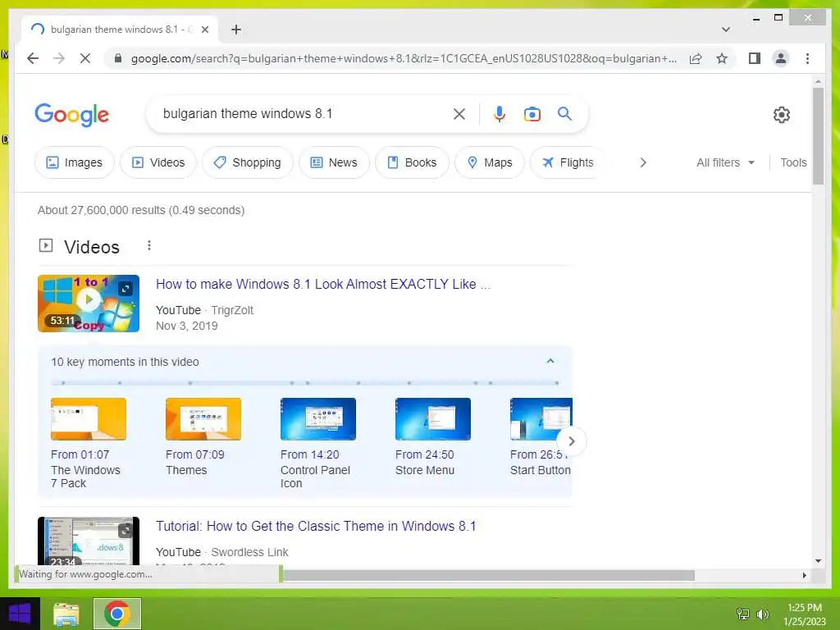
Task: Open the Chrome profile avatar
Action: [781, 58]
